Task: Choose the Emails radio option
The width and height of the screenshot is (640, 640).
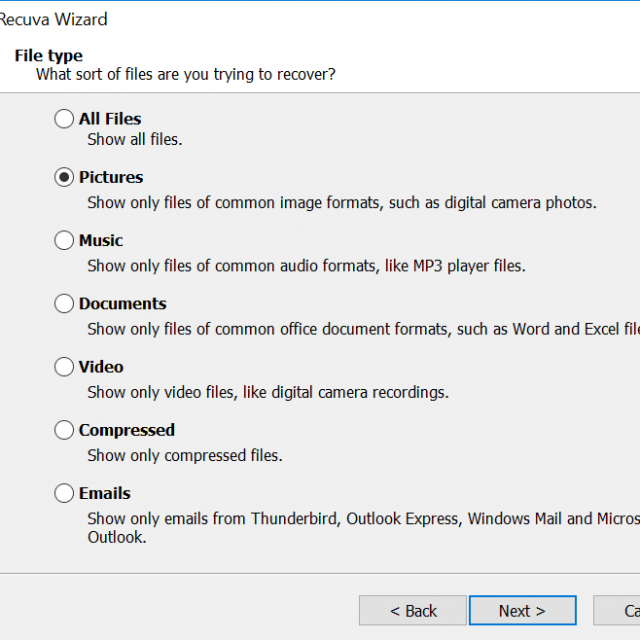Action: [x=64, y=493]
